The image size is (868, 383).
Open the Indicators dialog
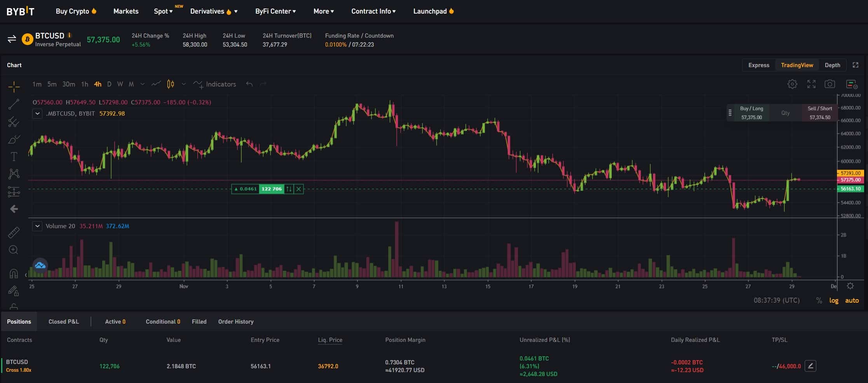(215, 84)
